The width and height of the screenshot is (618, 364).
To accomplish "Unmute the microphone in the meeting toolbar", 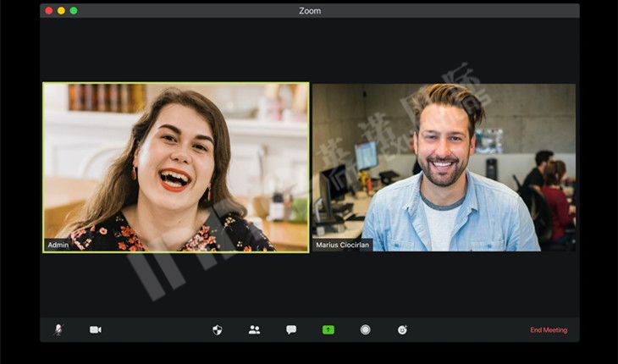I will (x=58, y=329).
